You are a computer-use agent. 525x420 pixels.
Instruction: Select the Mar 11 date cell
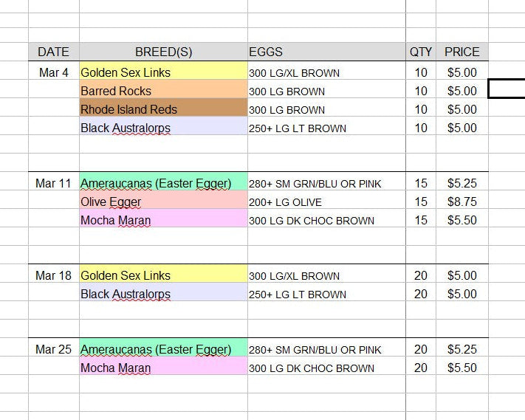coord(53,183)
